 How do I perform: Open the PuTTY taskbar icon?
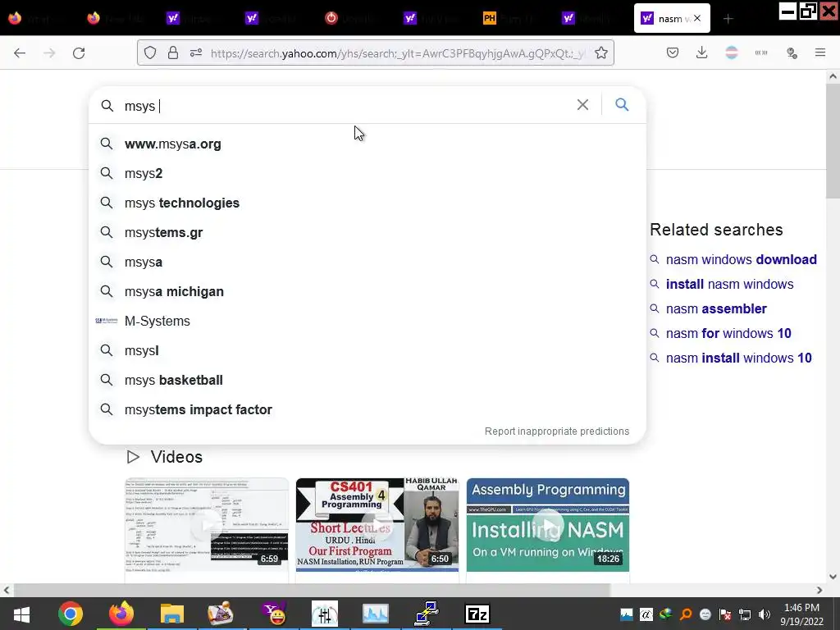pos(427,614)
